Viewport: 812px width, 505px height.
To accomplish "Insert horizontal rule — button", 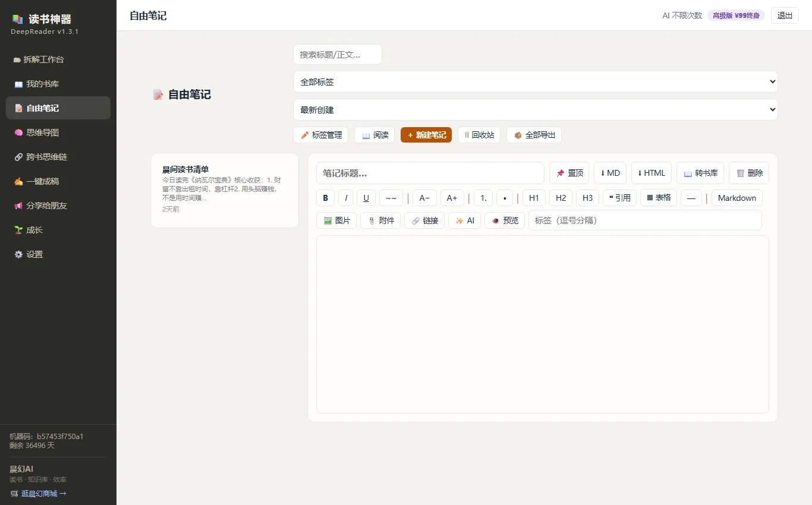I will pyautogui.click(x=691, y=198).
